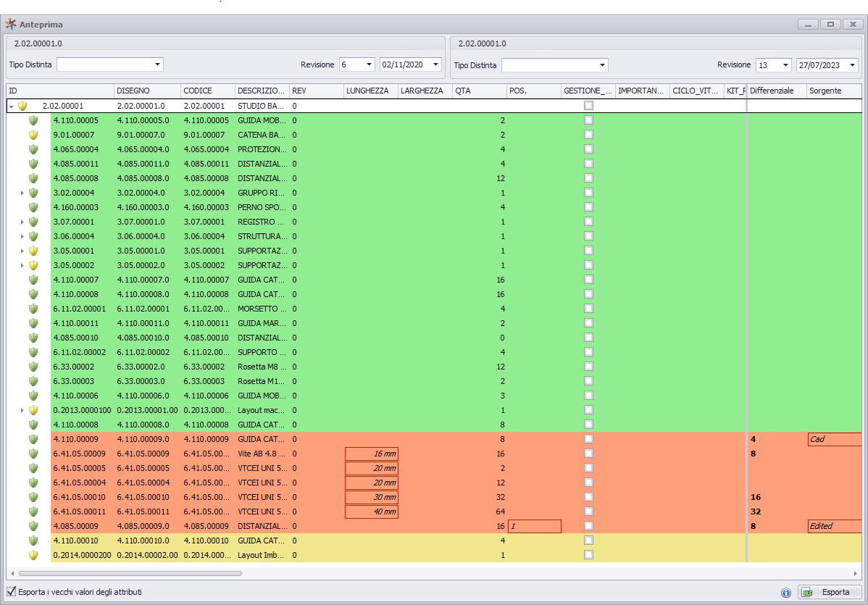This screenshot has height=605, width=868.
Task: Sort by the CODICE column header
Action: click(208, 91)
